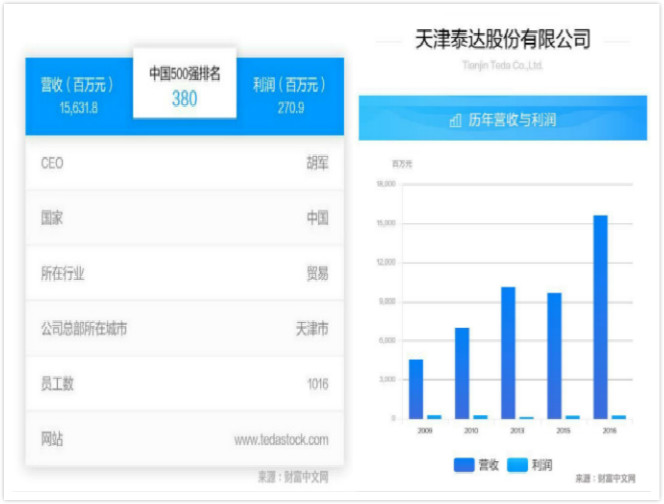Select the 所在行业 row showing 贸易
The image size is (664, 504).
click(185, 273)
